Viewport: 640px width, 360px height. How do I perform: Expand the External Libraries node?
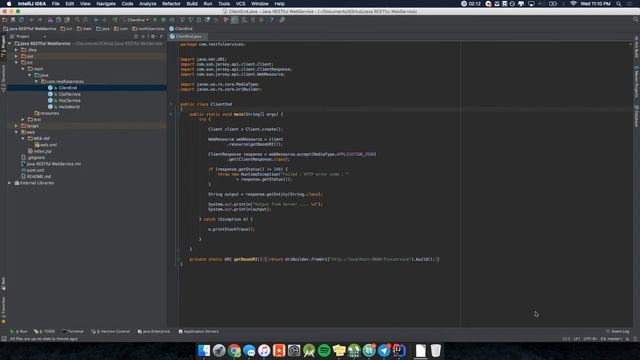tap(10, 183)
